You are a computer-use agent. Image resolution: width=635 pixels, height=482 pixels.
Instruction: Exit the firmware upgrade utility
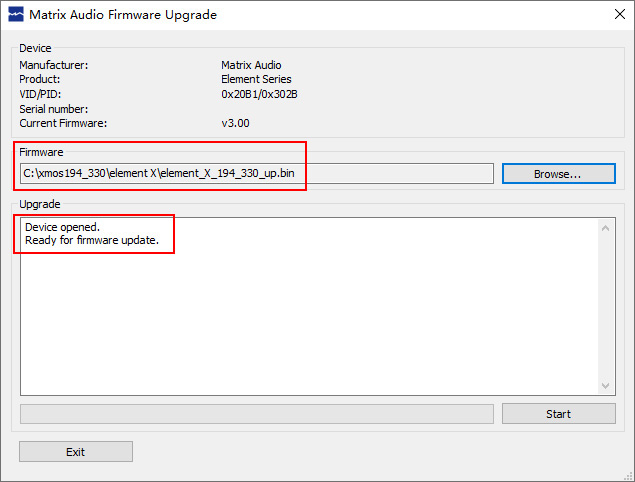click(x=76, y=452)
